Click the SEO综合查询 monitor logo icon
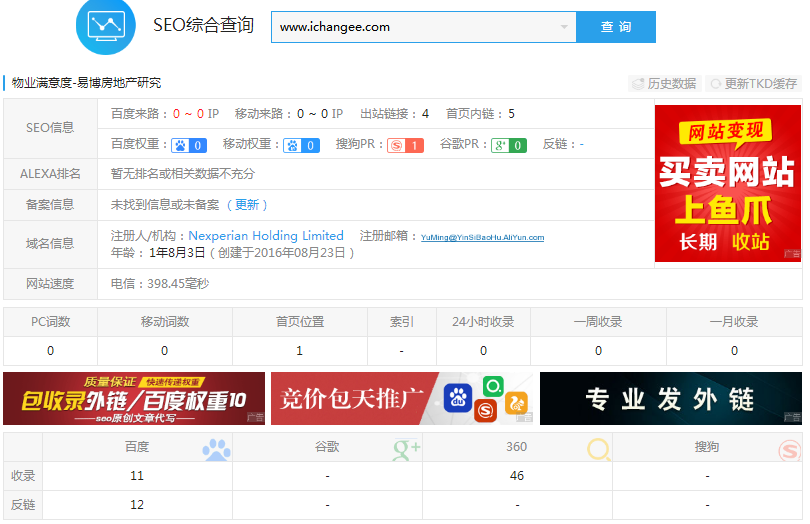Viewport: 810px width, 524px height. (x=106, y=25)
